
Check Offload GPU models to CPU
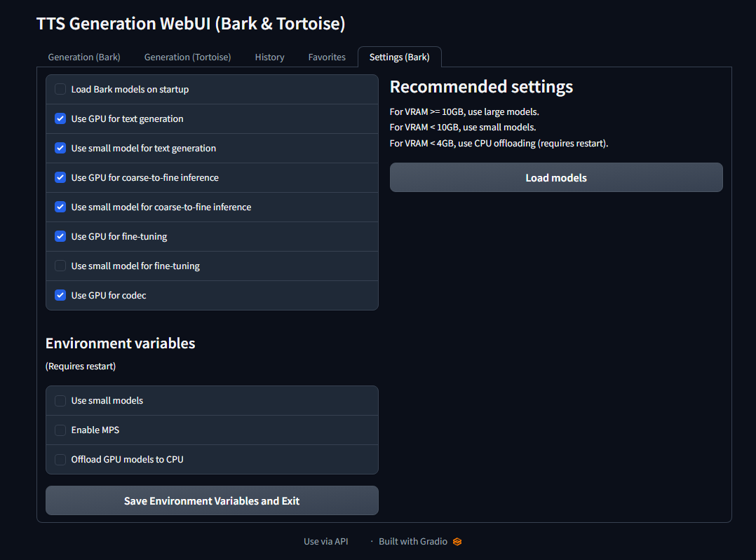[x=60, y=459]
